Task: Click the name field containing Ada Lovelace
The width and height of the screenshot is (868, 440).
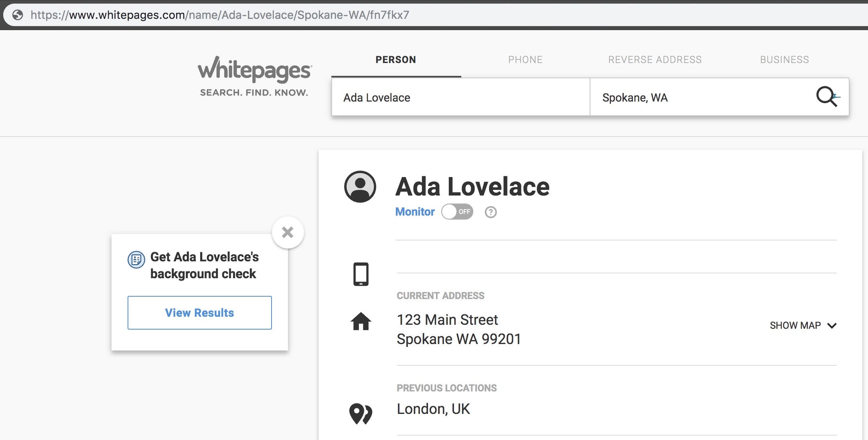Action: (x=461, y=97)
